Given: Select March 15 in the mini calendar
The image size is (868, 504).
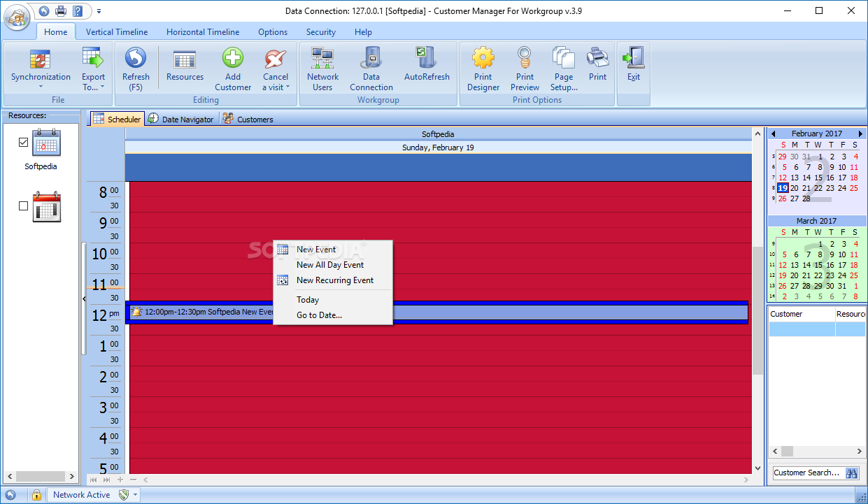Looking at the screenshot, I should click(818, 265).
